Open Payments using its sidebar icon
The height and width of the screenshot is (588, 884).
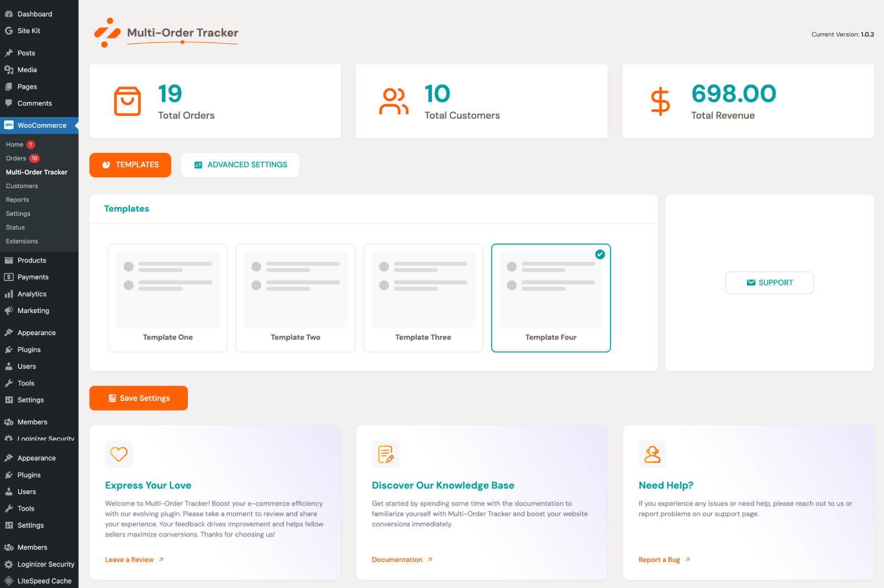9,277
